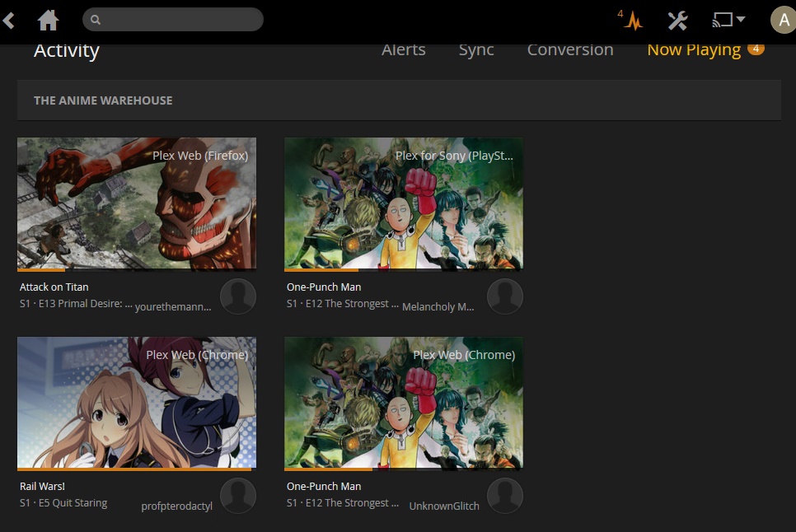Open the Rail Wars! thumbnail

(x=136, y=402)
